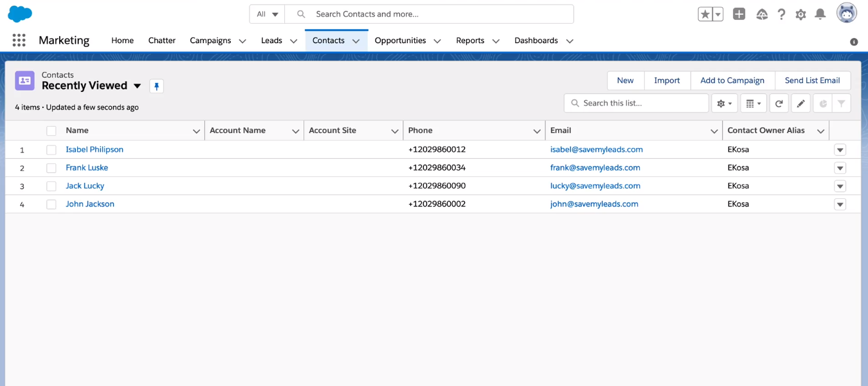This screenshot has width=868, height=386.
Task: Expand the Leads tab chevron
Action: [293, 41]
